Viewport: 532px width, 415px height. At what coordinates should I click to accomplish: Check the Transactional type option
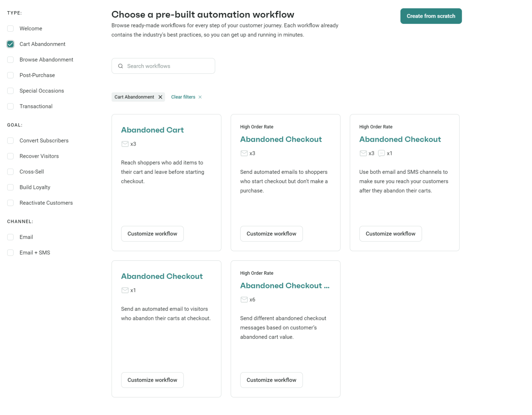[x=10, y=106]
